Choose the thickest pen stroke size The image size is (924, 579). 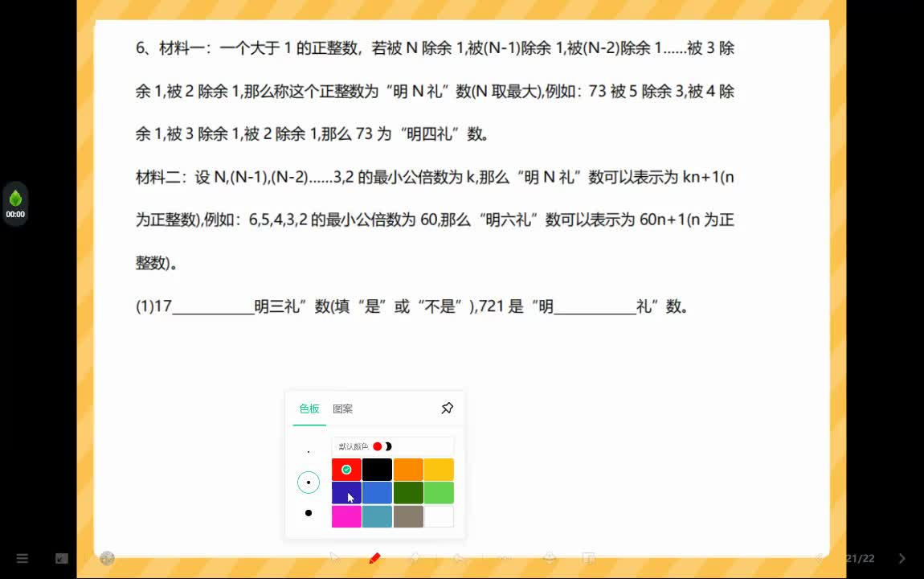tap(309, 513)
